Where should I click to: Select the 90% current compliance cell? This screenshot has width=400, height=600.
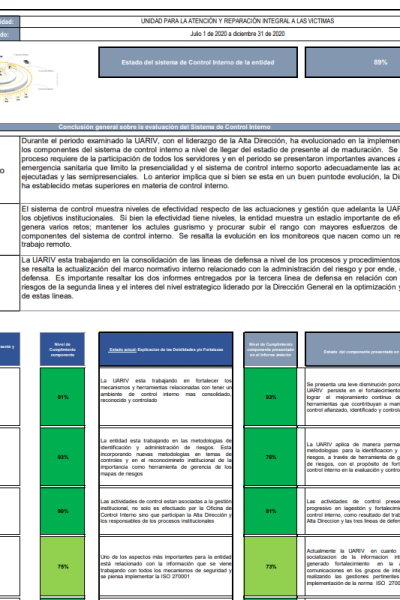[62, 511]
